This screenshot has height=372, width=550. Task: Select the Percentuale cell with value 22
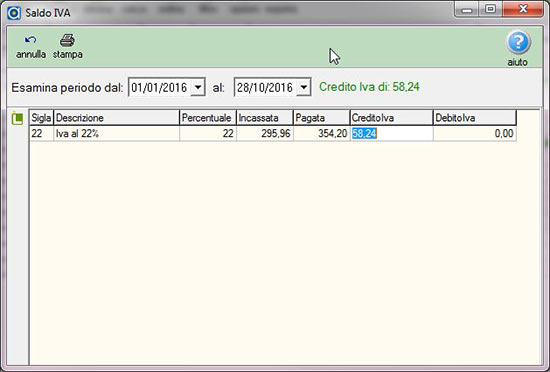coord(208,134)
